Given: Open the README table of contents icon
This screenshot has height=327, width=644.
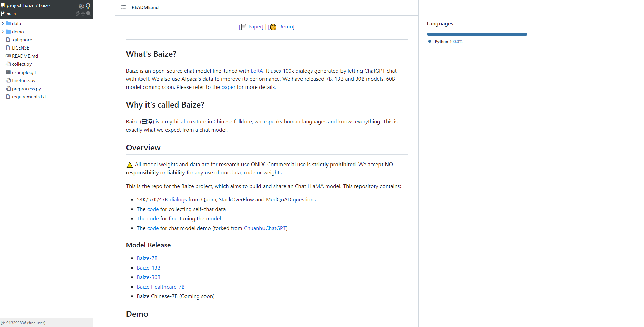Looking at the screenshot, I should point(123,7).
